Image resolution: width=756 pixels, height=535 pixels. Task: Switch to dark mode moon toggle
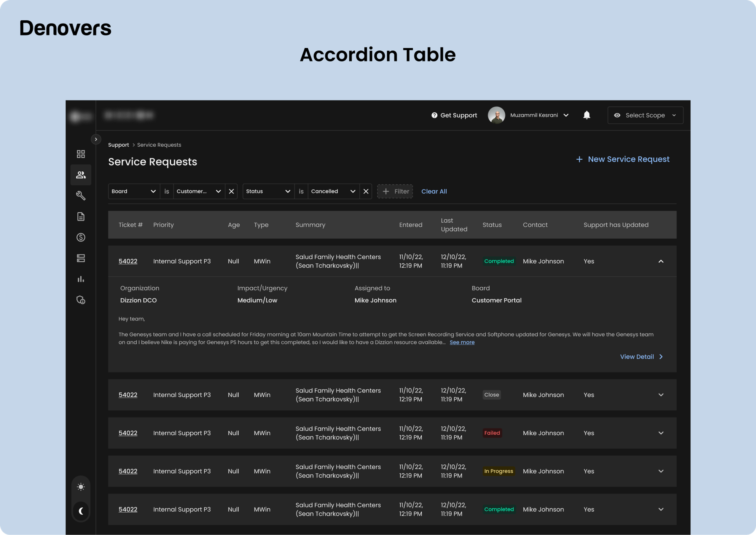click(81, 511)
